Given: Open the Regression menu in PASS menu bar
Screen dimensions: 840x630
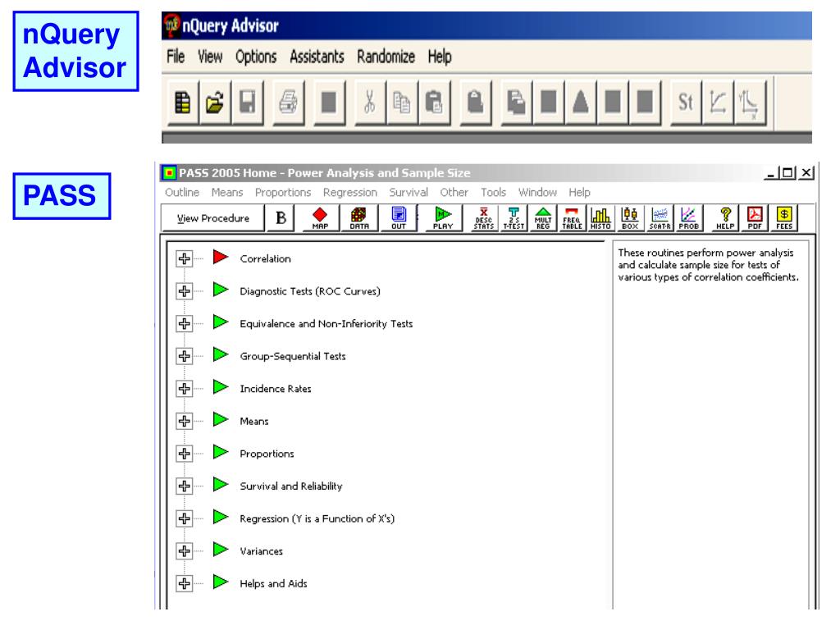Looking at the screenshot, I should tap(349, 192).
